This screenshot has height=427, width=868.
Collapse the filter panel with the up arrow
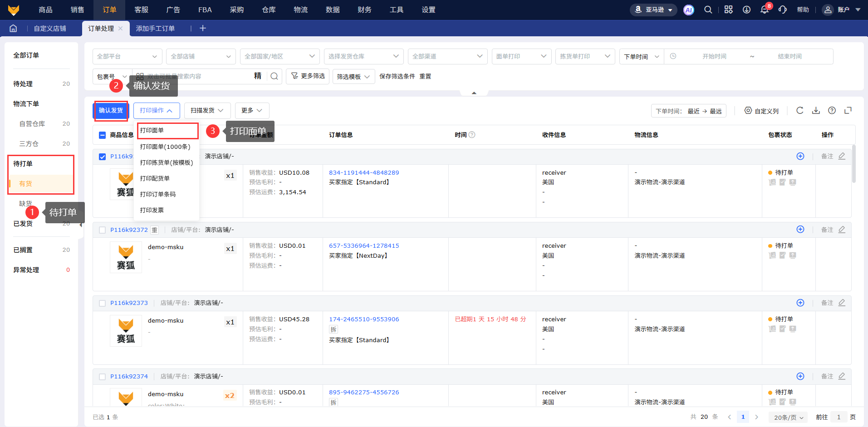coord(474,93)
